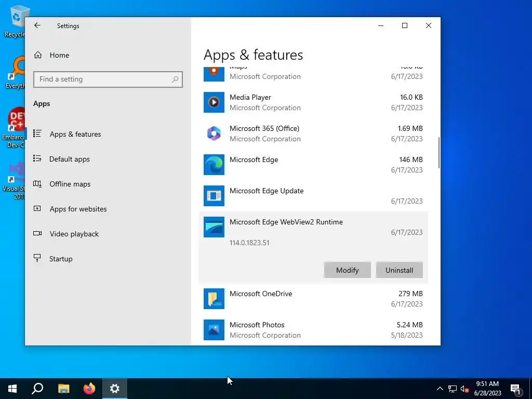Select the Microsoft OneDrive app icon
The width and height of the screenshot is (532, 399).
point(214,299)
